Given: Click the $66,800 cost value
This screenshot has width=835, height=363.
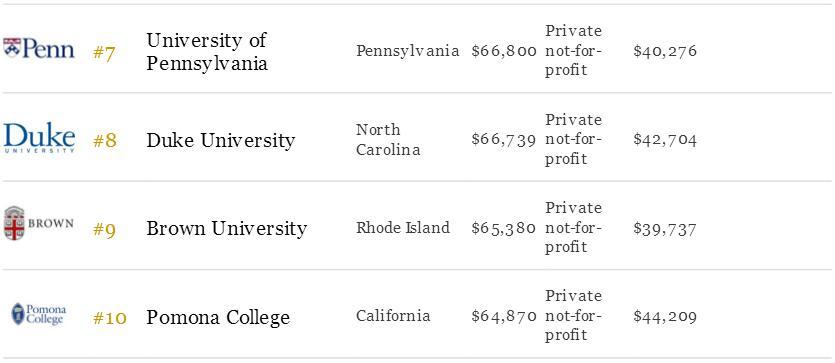Looking at the screenshot, I should pyautogui.click(x=504, y=51).
